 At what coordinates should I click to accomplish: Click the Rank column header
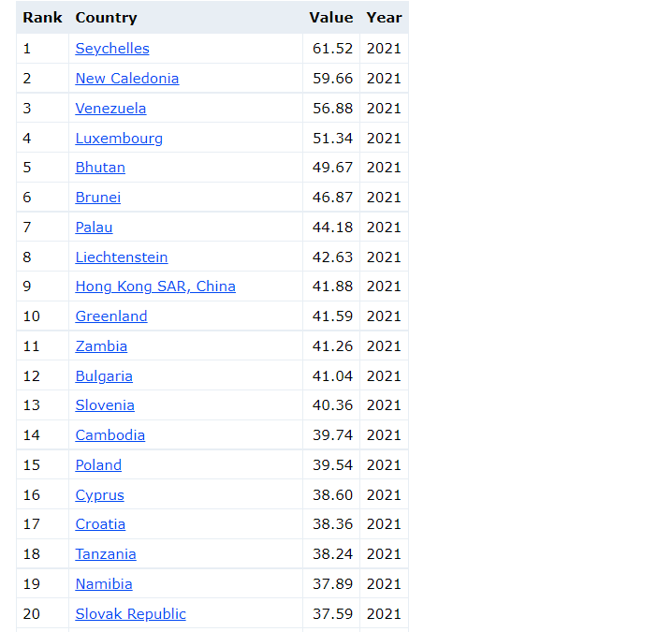coord(42,18)
